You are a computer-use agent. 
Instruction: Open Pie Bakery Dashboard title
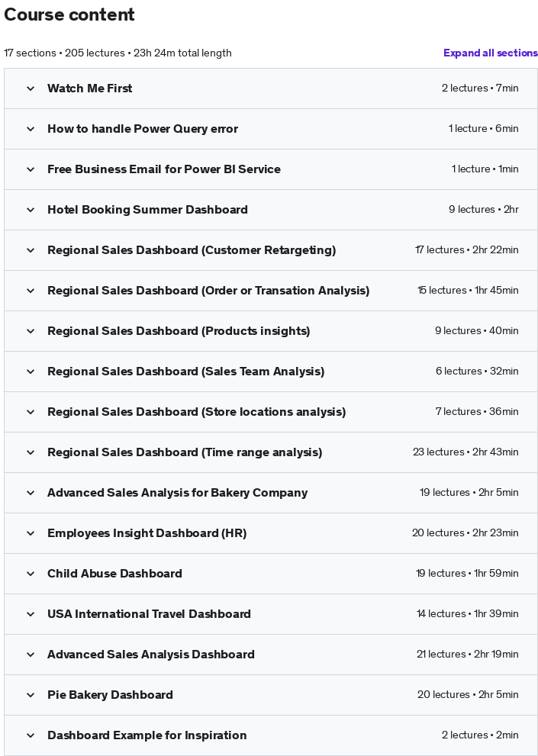[110, 695]
